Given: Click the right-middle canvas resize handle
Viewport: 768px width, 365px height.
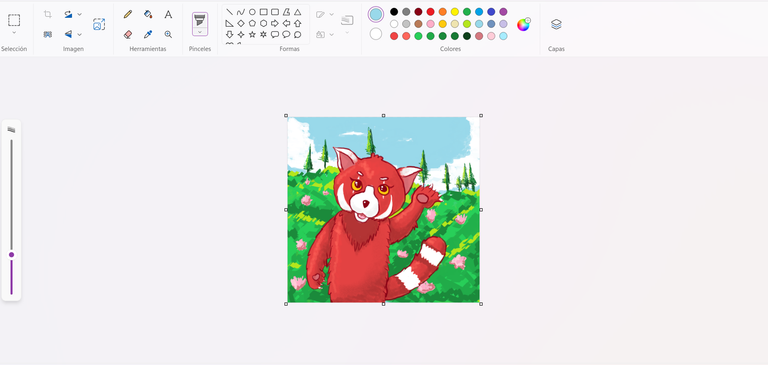Looking at the screenshot, I should click(481, 210).
